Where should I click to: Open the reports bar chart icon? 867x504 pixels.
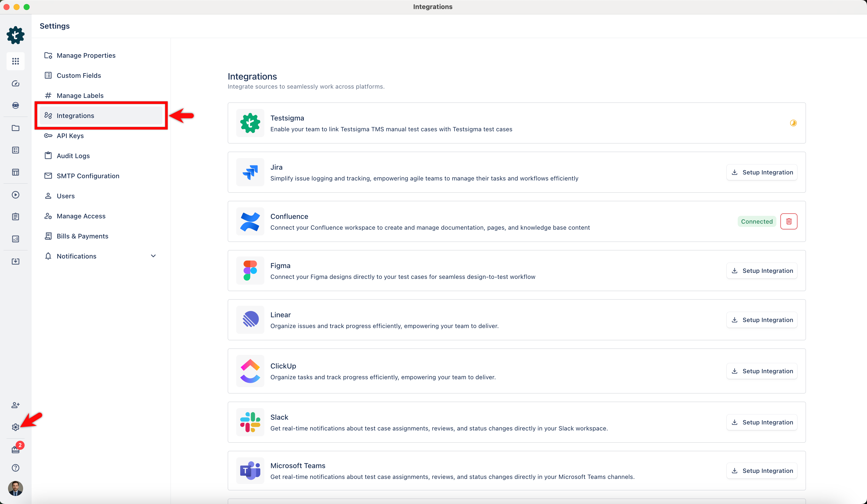[x=16, y=239]
